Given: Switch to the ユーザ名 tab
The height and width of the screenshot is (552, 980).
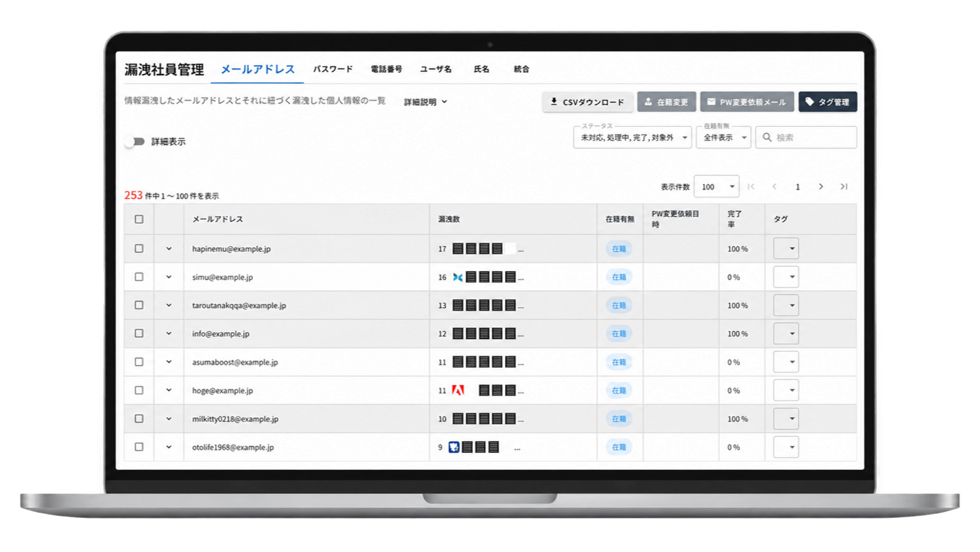Looking at the screenshot, I should point(435,69).
